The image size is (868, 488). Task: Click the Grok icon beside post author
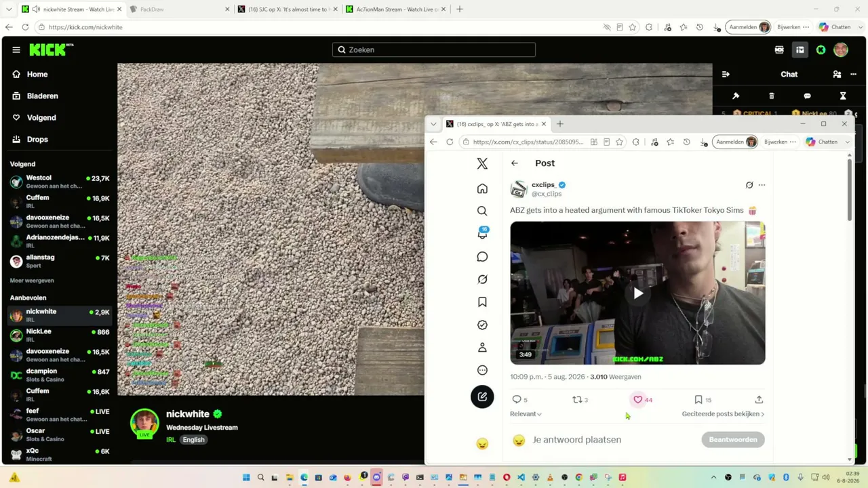pyautogui.click(x=749, y=185)
